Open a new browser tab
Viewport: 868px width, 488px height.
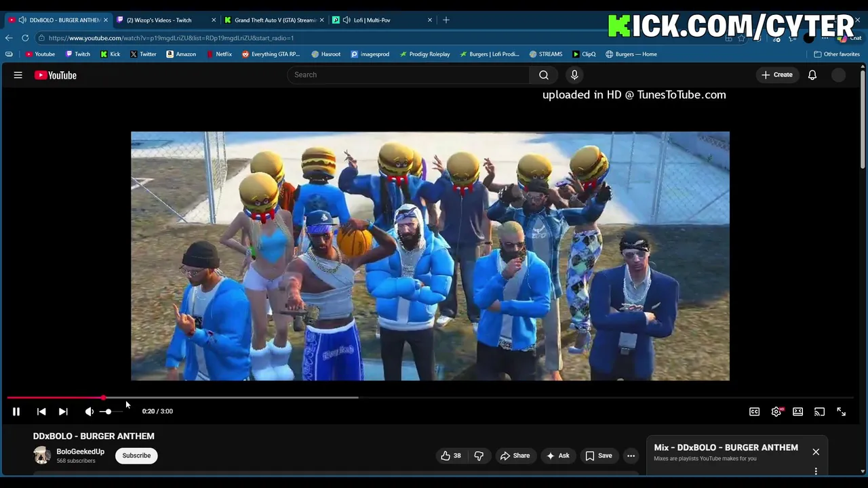tap(446, 20)
